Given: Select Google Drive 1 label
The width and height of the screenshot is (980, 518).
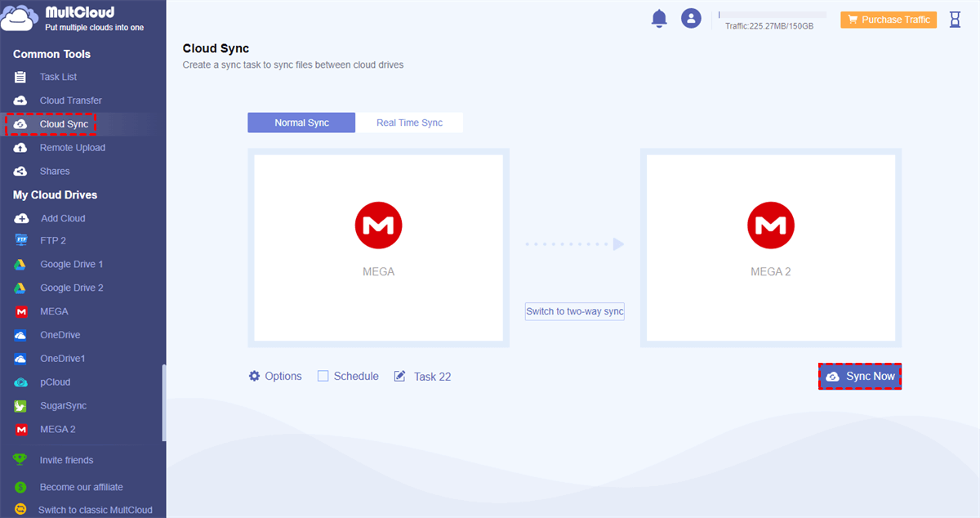Looking at the screenshot, I should point(72,265).
